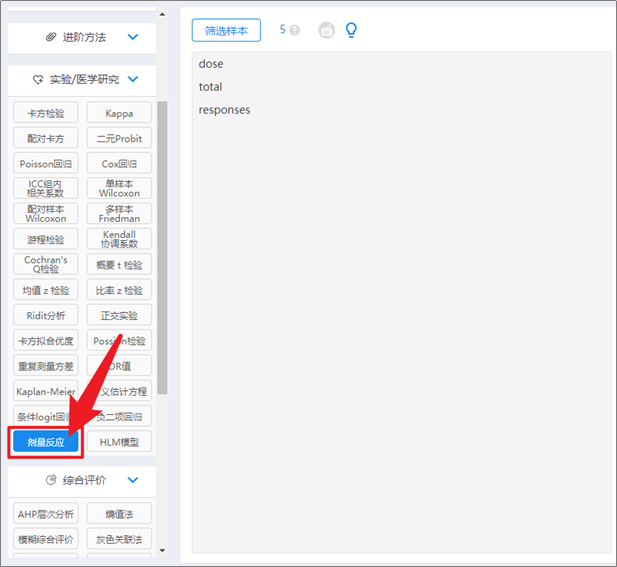Click the responses variable in the list
Image resolution: width=617 pixels, height=567 pixels.
[x=224, y=110]
